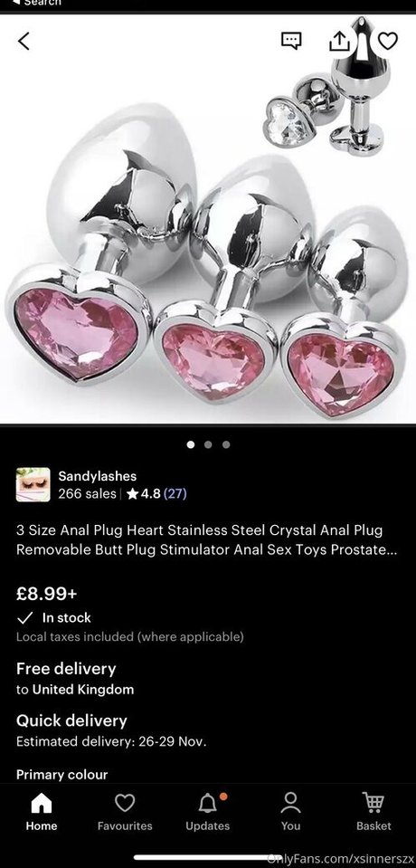Image resolution: width=416 pixels, height=868 pixels.
Task: Select second image pagination dot
Action: click(x=208, y=444)
